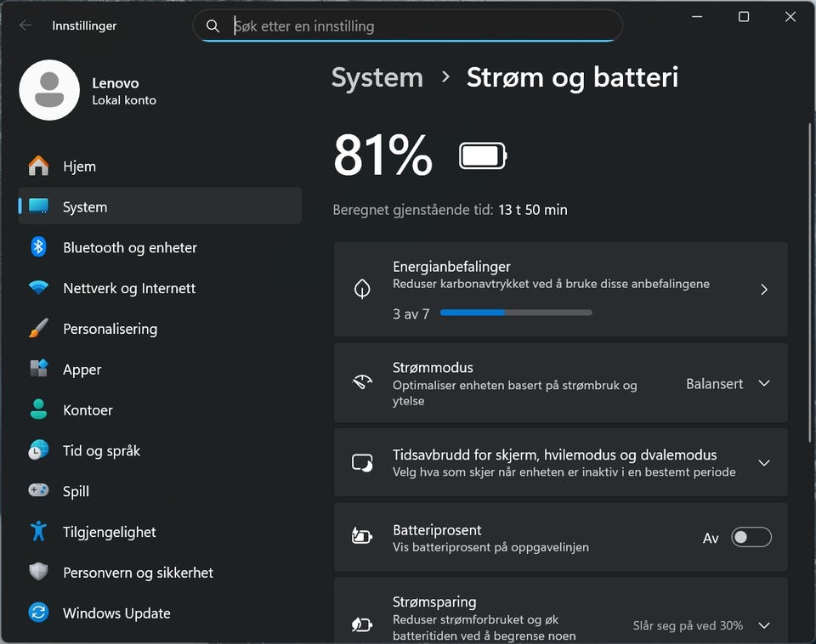Open Personvern og sikkerhet
The height and width of the screenshot is (644, 816).
click(161, 572)
